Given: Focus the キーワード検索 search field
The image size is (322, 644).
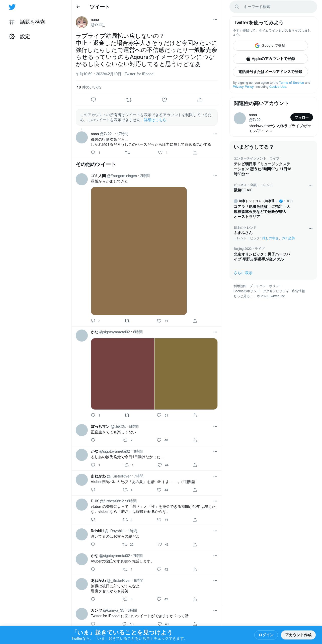Looking at the screenshot, I should [273, 7].
